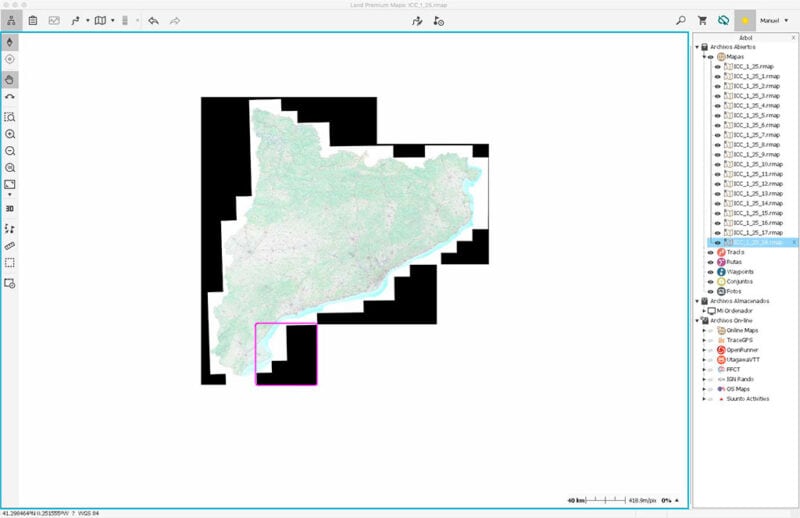The width and height of the screenshot is (800, 518).
Task: Collapse the Archivos Almacenados node
Action: pyautogui.click(x=697, y=301)
